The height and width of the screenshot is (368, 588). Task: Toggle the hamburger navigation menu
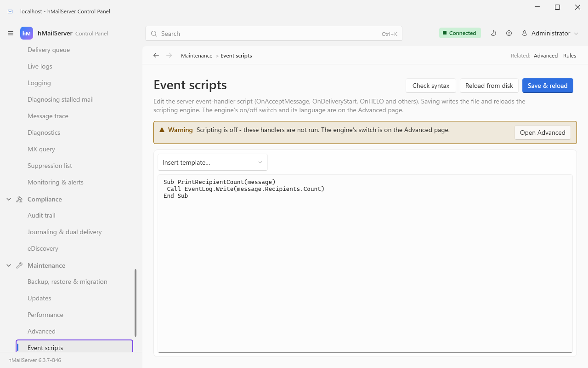(x=11, y=34)
